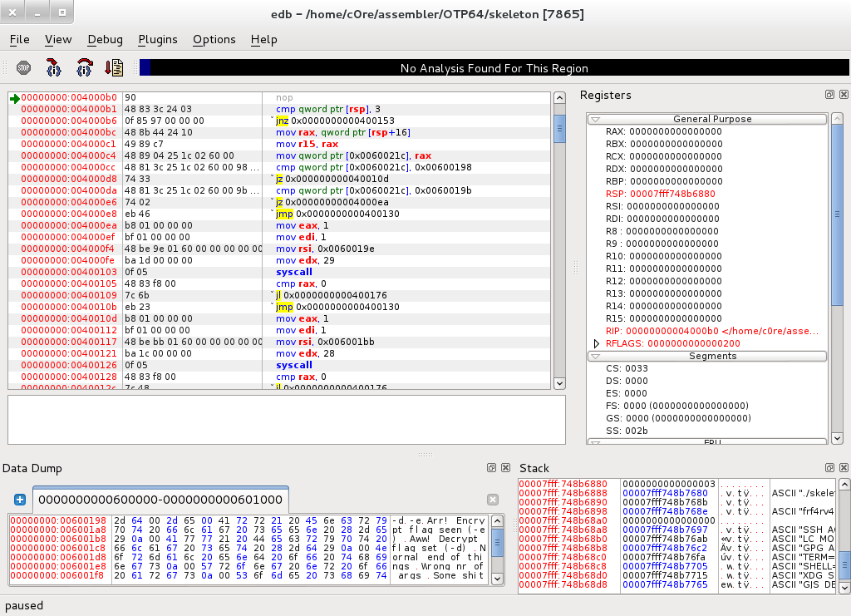Screen dimensions: 851x616
Task: Open the Debug menu
Action: (106, 40)
